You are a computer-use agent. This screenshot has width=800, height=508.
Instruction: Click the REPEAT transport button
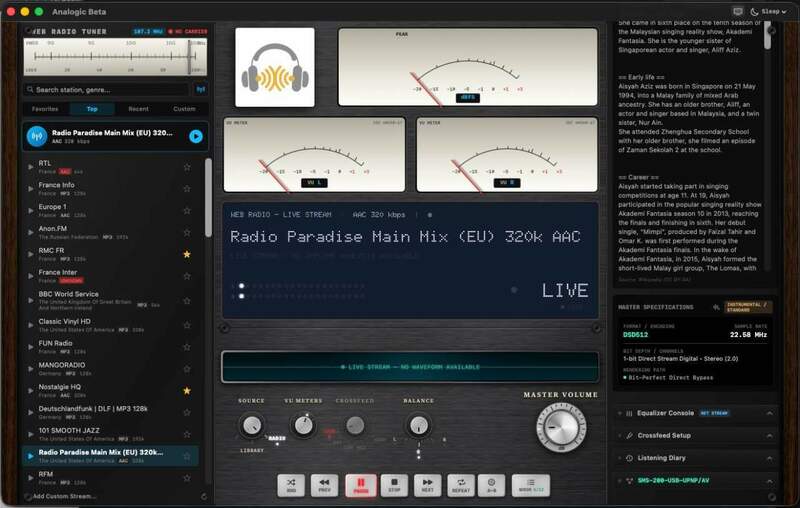pos(461,485)
